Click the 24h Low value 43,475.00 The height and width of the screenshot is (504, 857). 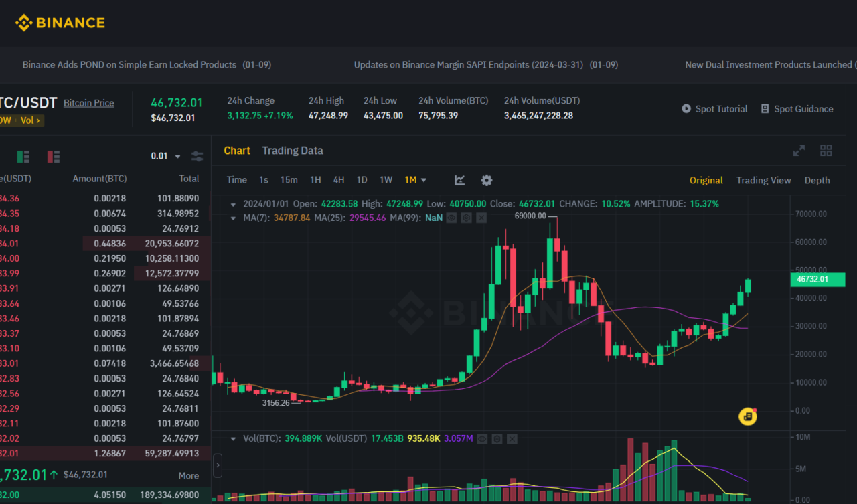tap(383, 116)
